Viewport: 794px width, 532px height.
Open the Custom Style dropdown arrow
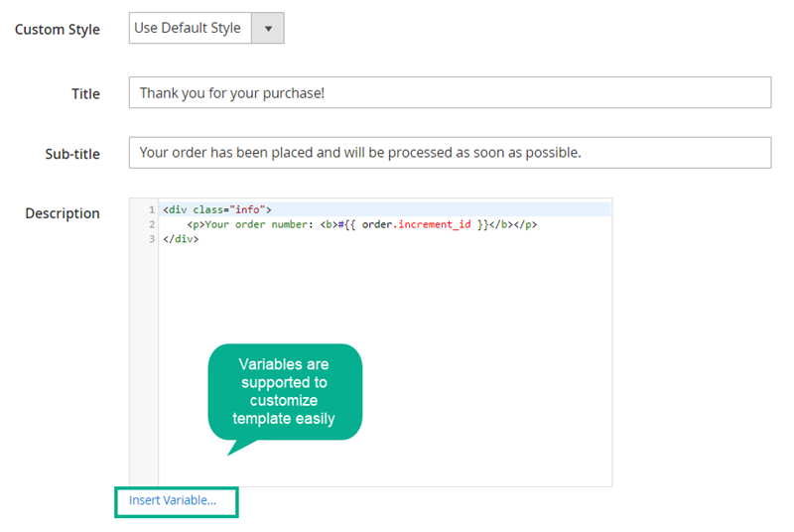pyautogui.click(x=267, y=29)
